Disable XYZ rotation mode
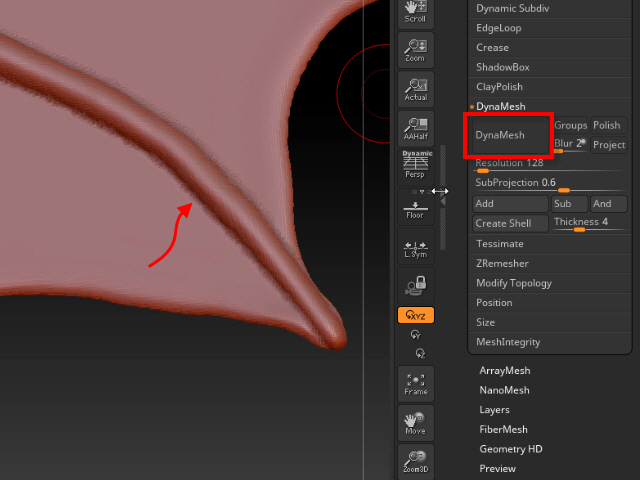Screen dimensions: 640x480 click(x=415, y=315)
